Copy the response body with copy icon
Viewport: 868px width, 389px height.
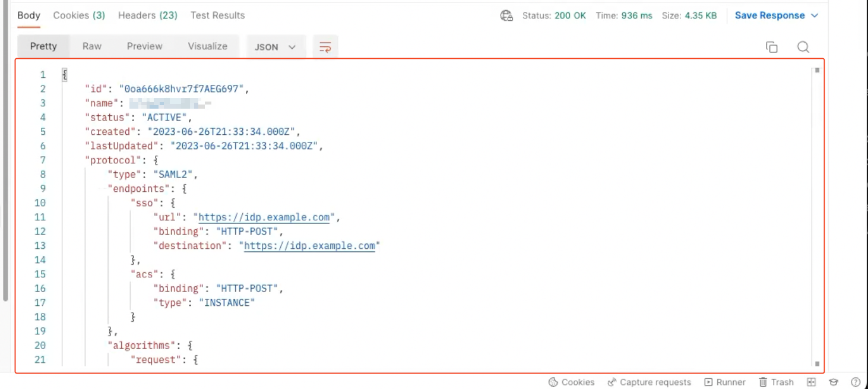tap(772, 47)
